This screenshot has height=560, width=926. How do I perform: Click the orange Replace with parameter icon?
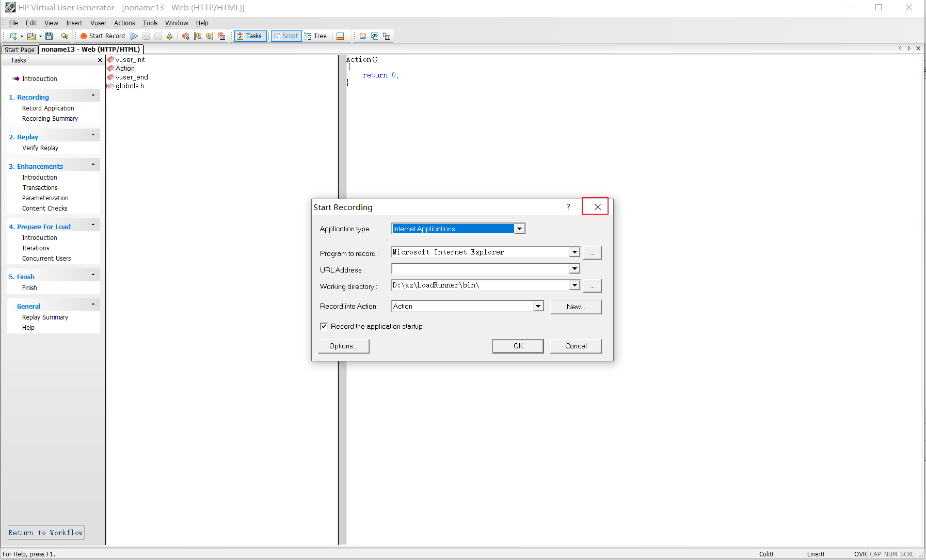[x=363, y=36]
